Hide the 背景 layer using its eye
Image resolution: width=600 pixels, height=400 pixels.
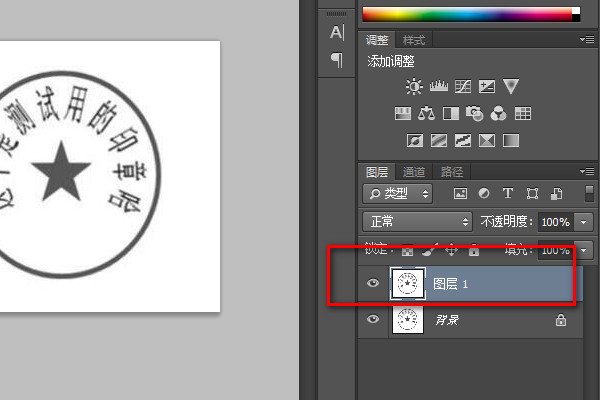pyautogui.click(x=373, y=319)
